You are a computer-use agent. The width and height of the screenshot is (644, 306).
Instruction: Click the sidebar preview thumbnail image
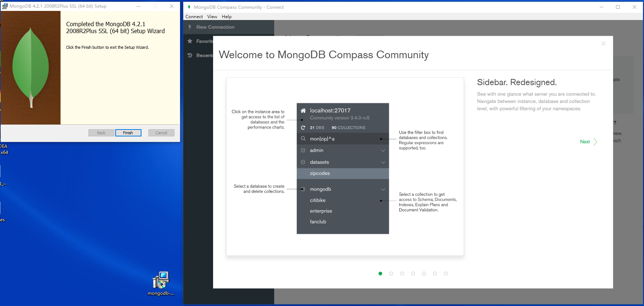pyautogui.click(x=345, y=167)
